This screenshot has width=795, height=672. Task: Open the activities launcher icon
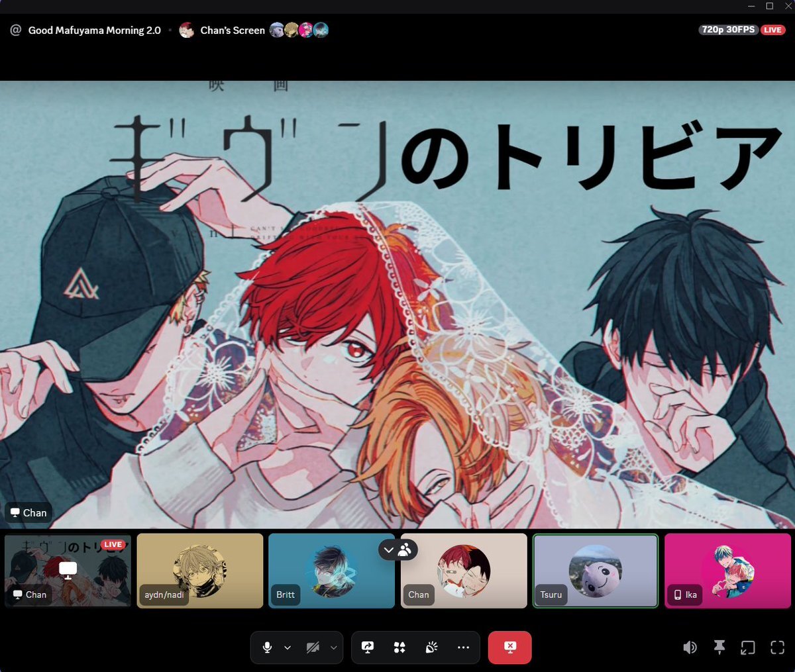point(399,648)
